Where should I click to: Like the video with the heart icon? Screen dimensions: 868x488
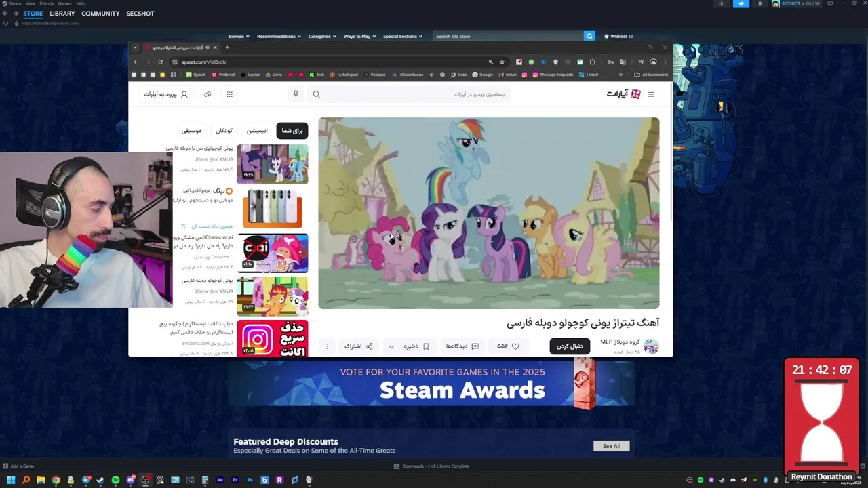pos(515,346)
